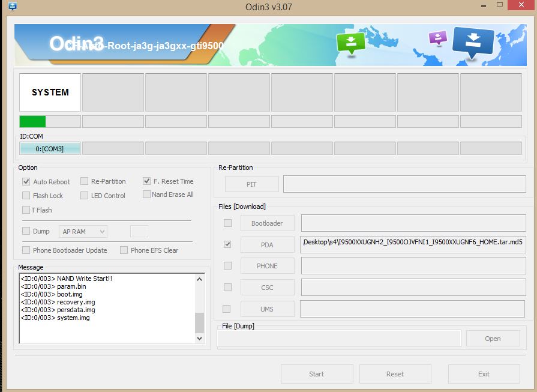Click the purple download icon in banner
The height and width of the screenshot is (392, 537).
point(438,38)
